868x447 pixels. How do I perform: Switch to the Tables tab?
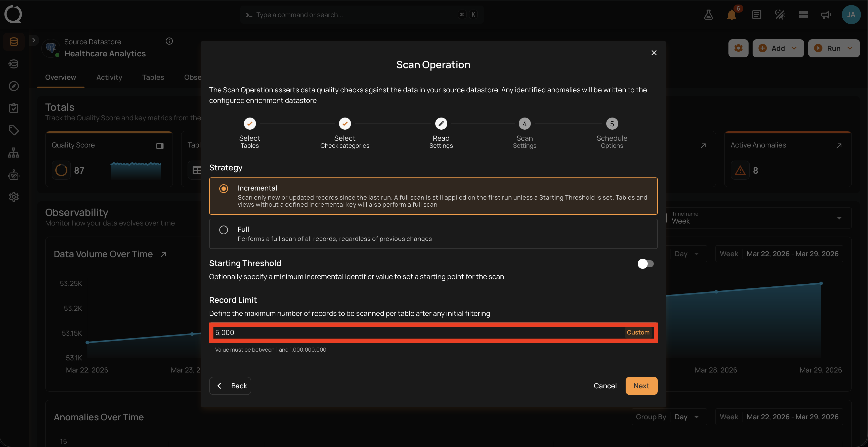point(153,77)
